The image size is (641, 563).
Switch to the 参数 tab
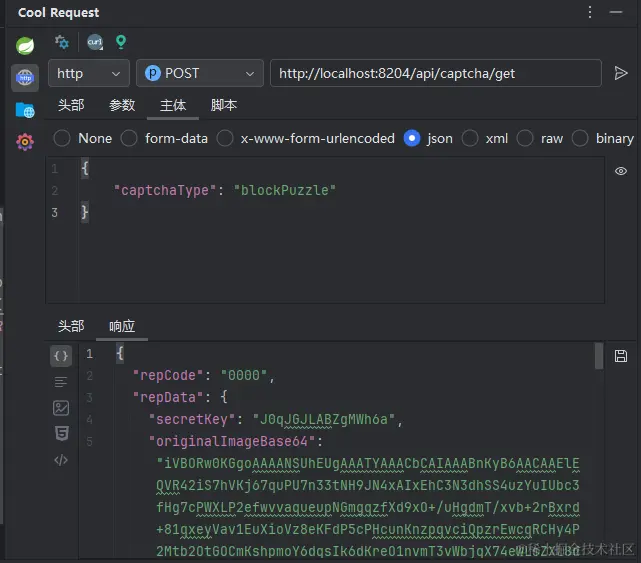pyautogui.click(x=122, y=105)
